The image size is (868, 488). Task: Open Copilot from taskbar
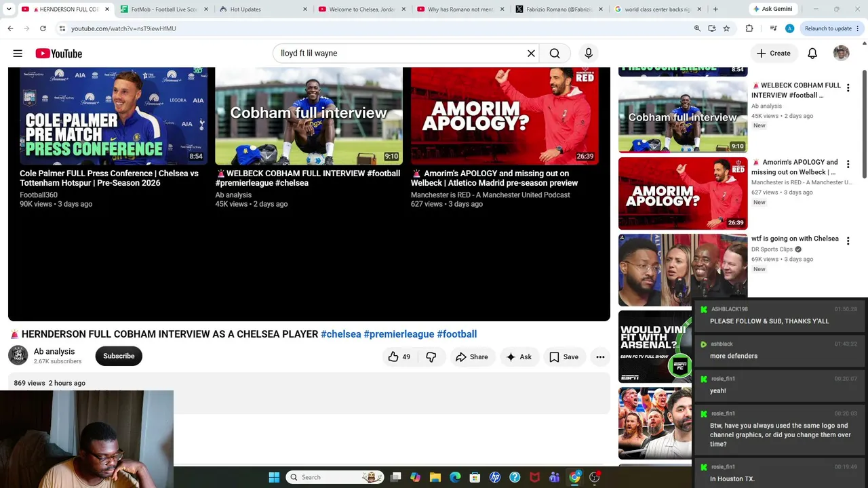point(416,477)
